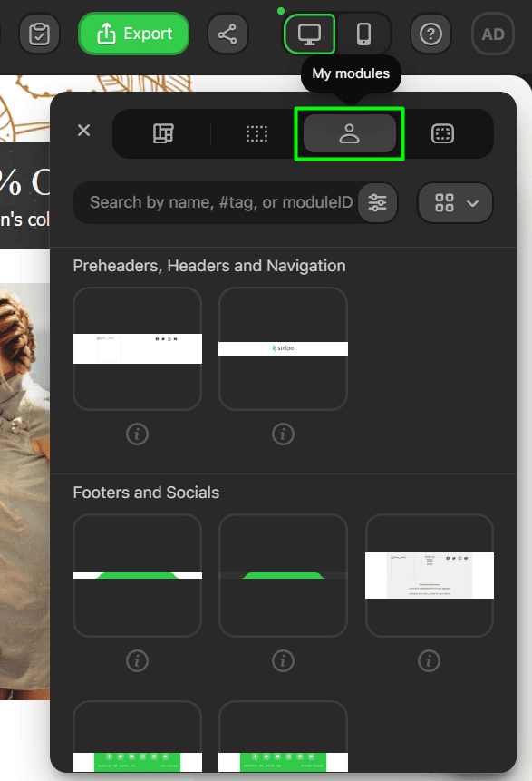
Task: Select the My modules tab
Action: [x=349, y=133]
